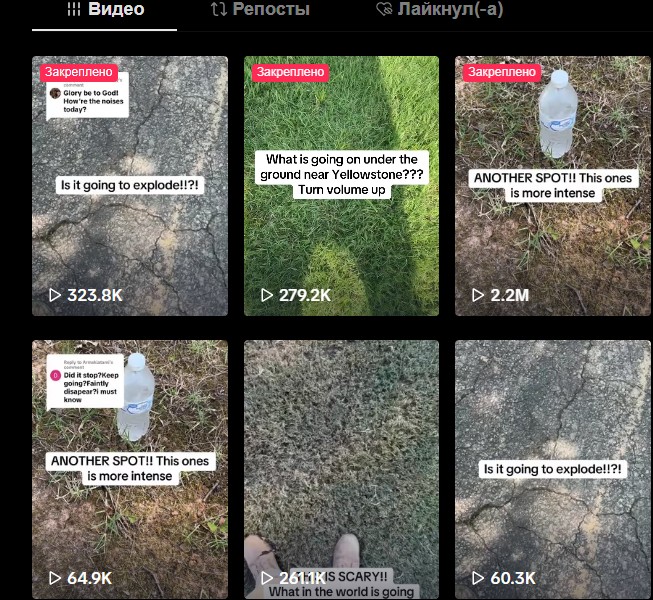Click the grid icon beside Видео
This screenshot has width=653, height=600.
pyautogui.click(x=74, y=9)
